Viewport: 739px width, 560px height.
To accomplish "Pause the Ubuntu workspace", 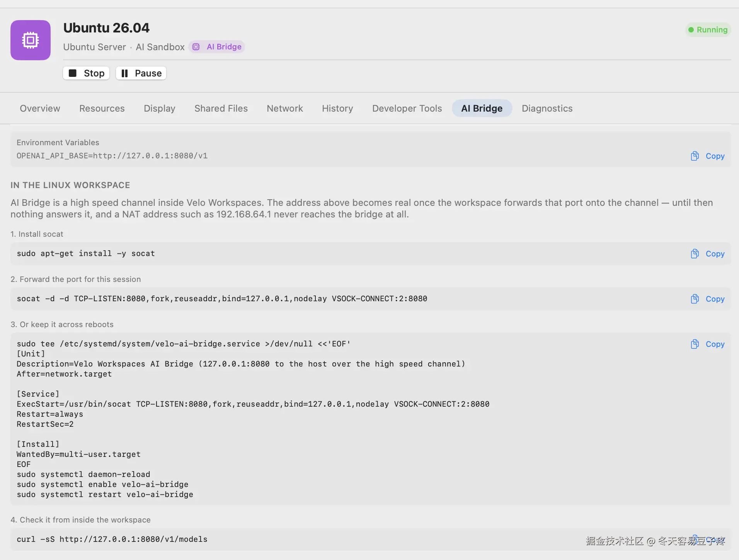I will tap(141, 73).
